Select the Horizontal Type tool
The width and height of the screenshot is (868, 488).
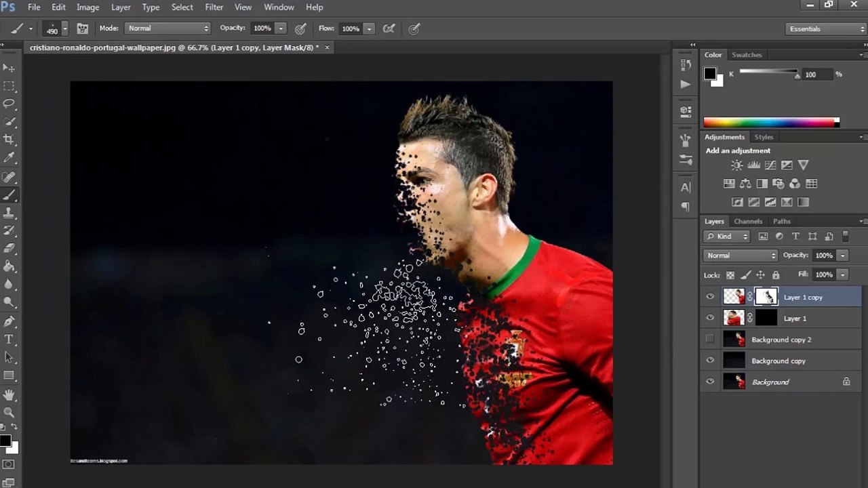pos(9,339)
